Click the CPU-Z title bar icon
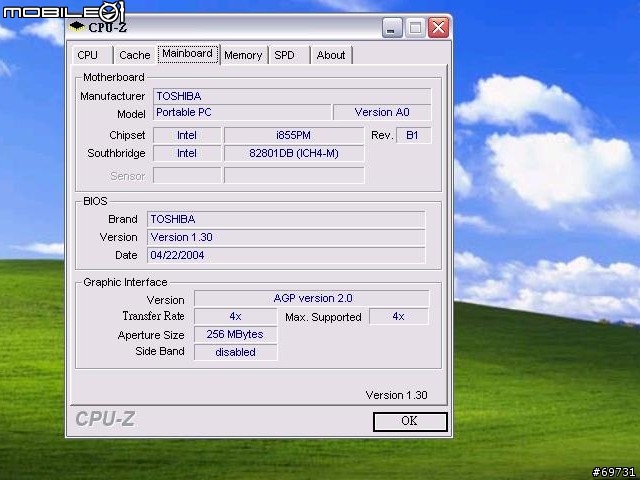 (x=77, y=27)
